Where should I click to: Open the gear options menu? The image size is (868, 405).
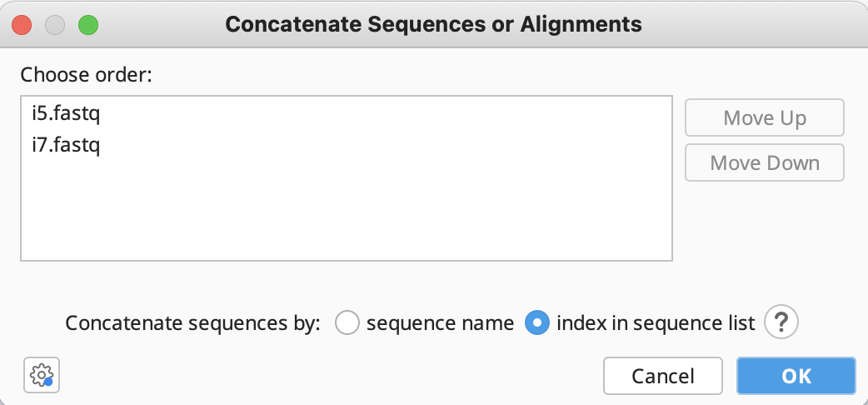[x=42, y=376]
